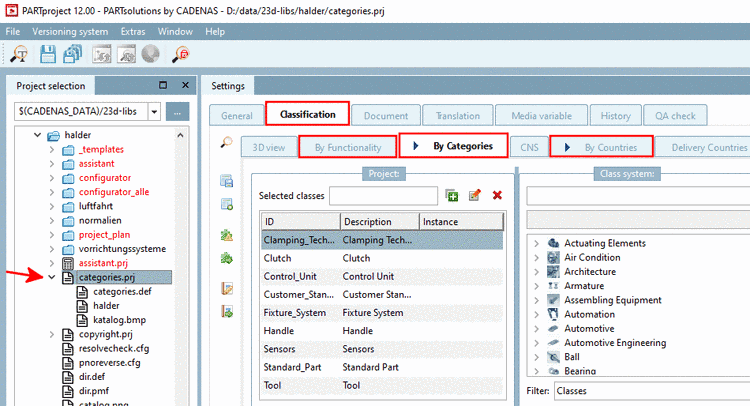Viewport: 750px width, 406px height.
Task: Click the Automation class icon
Action: pos(553,314)
